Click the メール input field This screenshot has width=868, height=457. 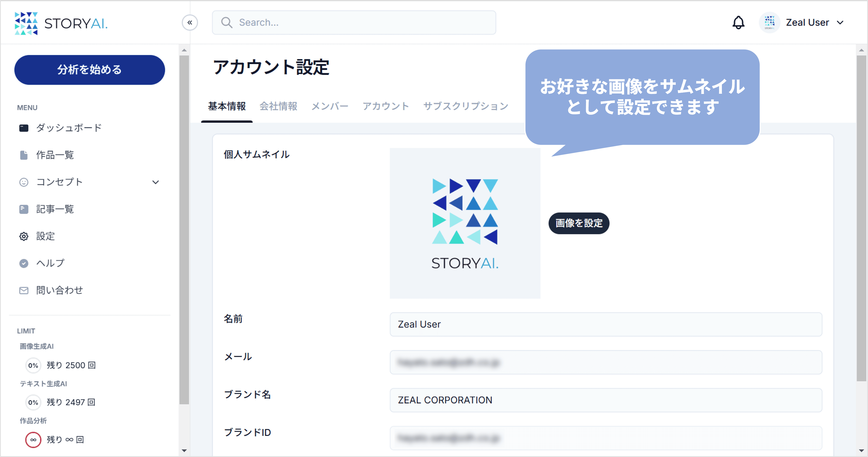[606, 362]
